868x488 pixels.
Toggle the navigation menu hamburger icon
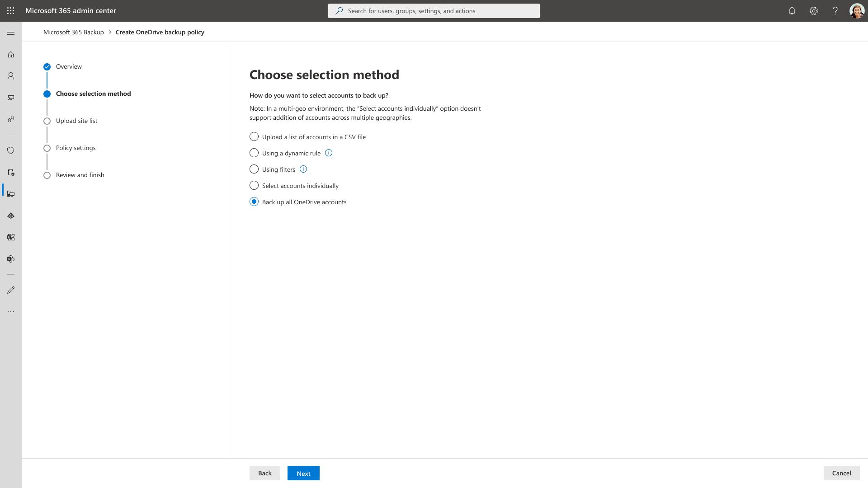coord(11,33)
